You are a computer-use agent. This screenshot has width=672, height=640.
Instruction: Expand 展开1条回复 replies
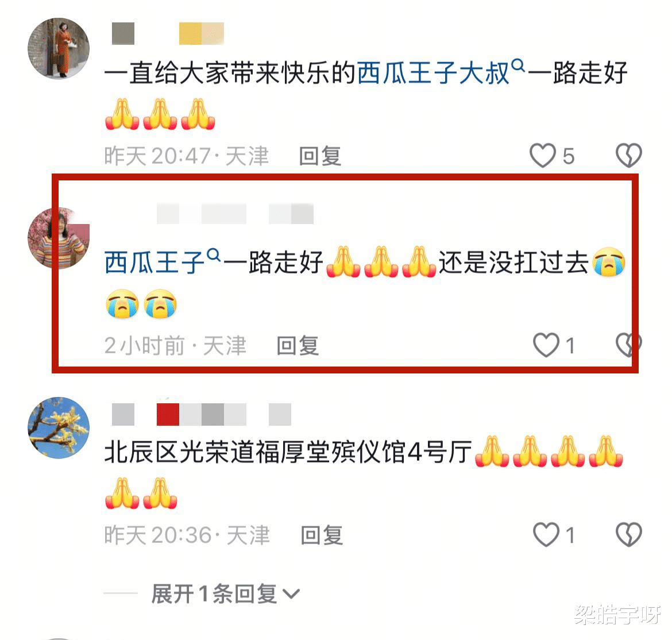pyautogui.click(x=225, y=594)
